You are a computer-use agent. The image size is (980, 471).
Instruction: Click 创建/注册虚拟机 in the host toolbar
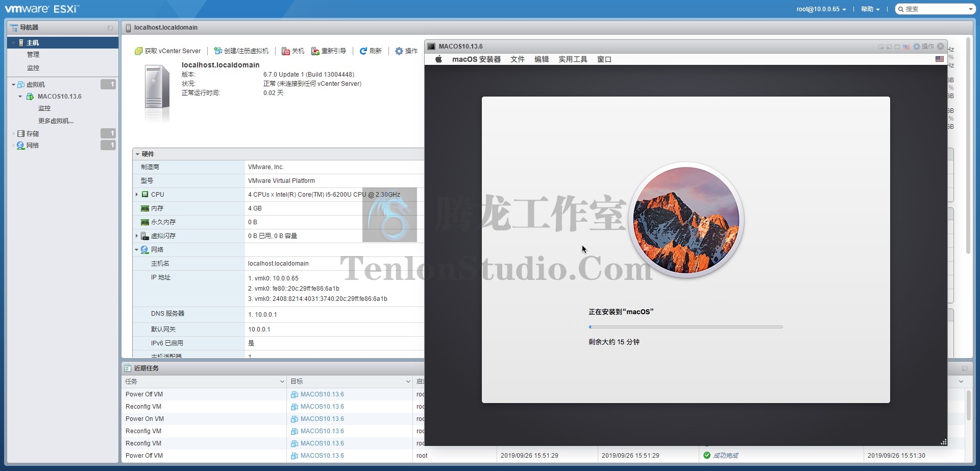[x=241, y=51]
